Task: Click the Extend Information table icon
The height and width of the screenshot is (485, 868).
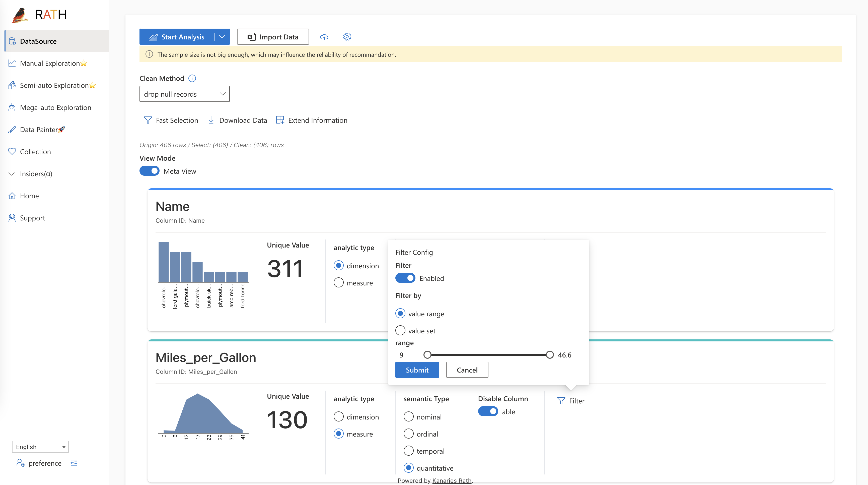Action: pos(280,120)
